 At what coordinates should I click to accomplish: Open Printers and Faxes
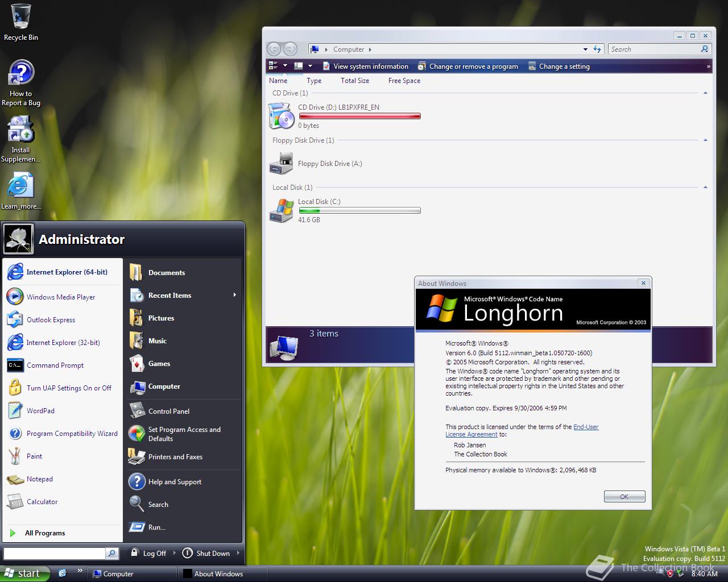click(x=183, y=456)
